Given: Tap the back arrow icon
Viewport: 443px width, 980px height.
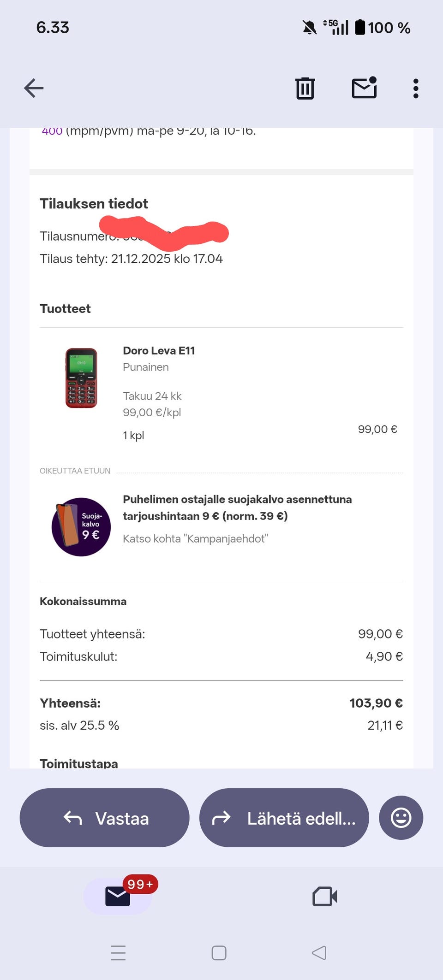Looking at the screenshot, I should (34, 88).
